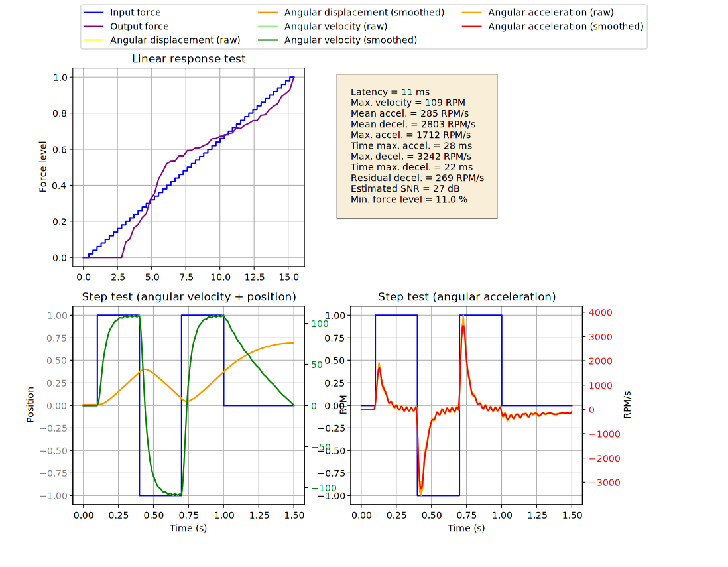
Task: Click the purple Output force legend line
Action: point(95,27)
